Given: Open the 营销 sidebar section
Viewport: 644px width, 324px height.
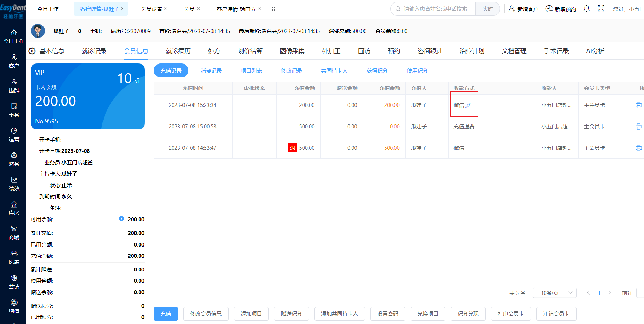Looking at the screenshot, I should (x=14, y=282).
